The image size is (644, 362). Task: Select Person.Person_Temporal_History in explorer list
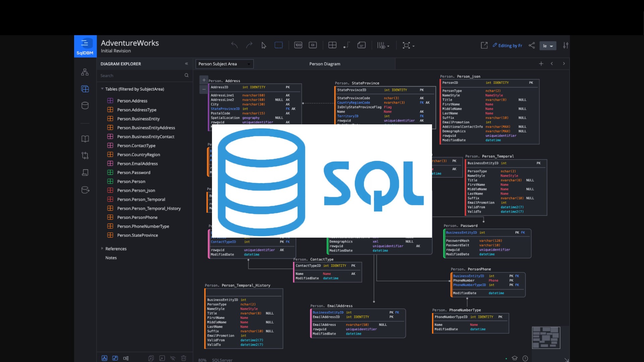149,208
